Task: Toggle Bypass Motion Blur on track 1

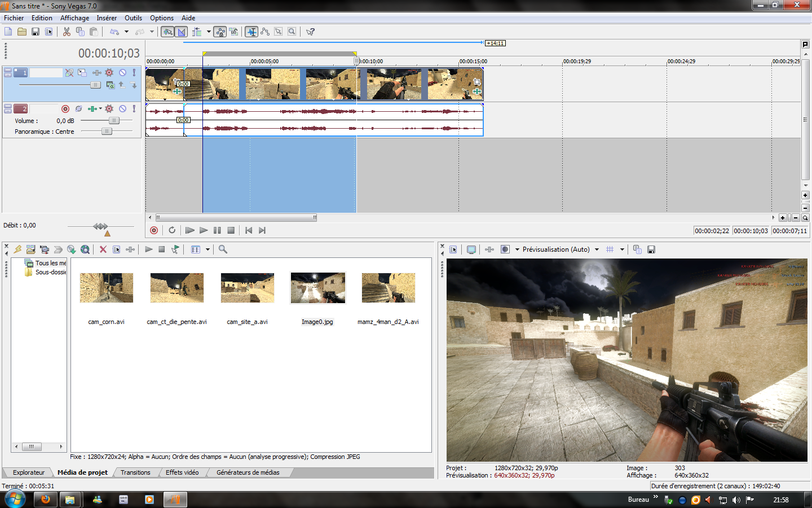Action: pos(69,73)
